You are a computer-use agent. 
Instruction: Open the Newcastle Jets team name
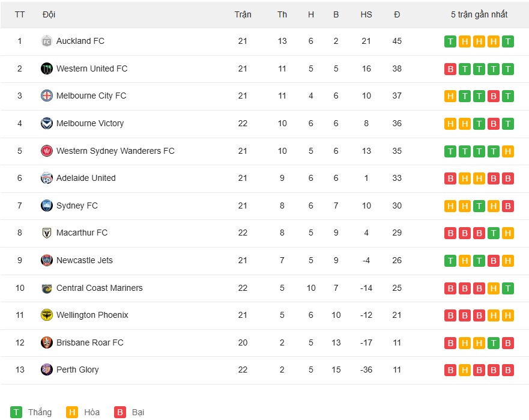(84, 260)
